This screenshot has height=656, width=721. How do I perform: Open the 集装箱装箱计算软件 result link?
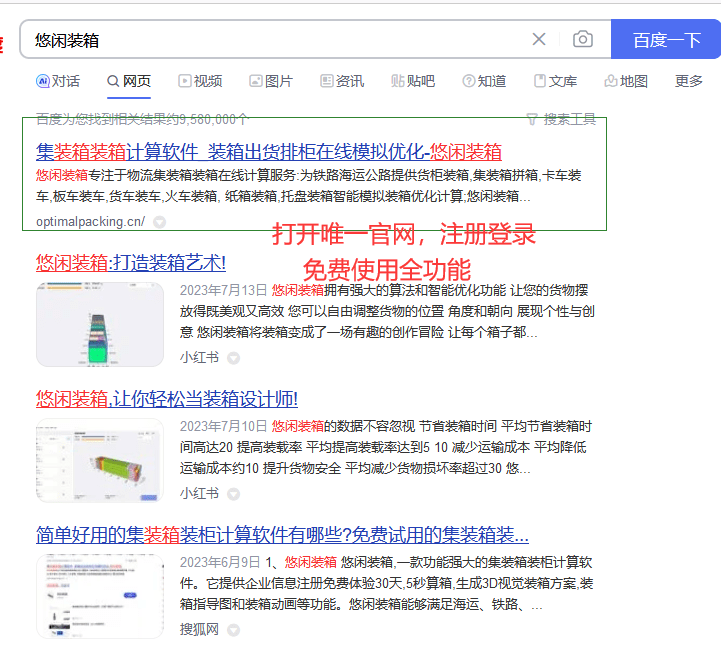pos(269,152)
